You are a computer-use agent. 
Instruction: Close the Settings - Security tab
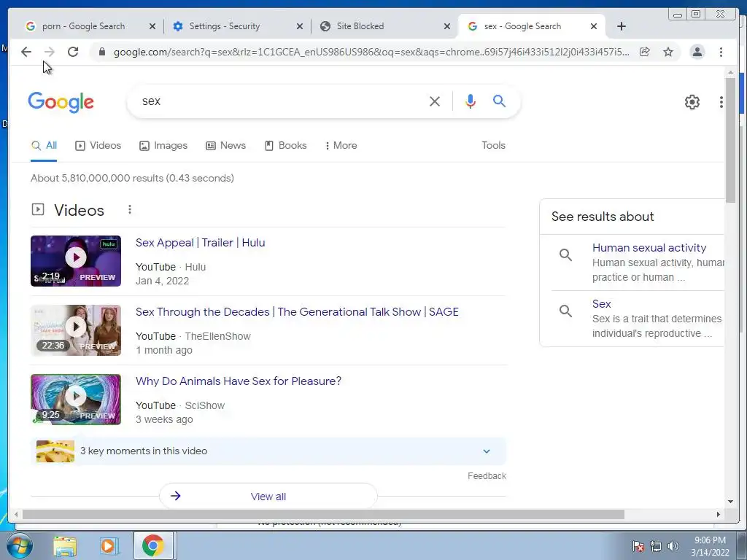tap(300, 26)
